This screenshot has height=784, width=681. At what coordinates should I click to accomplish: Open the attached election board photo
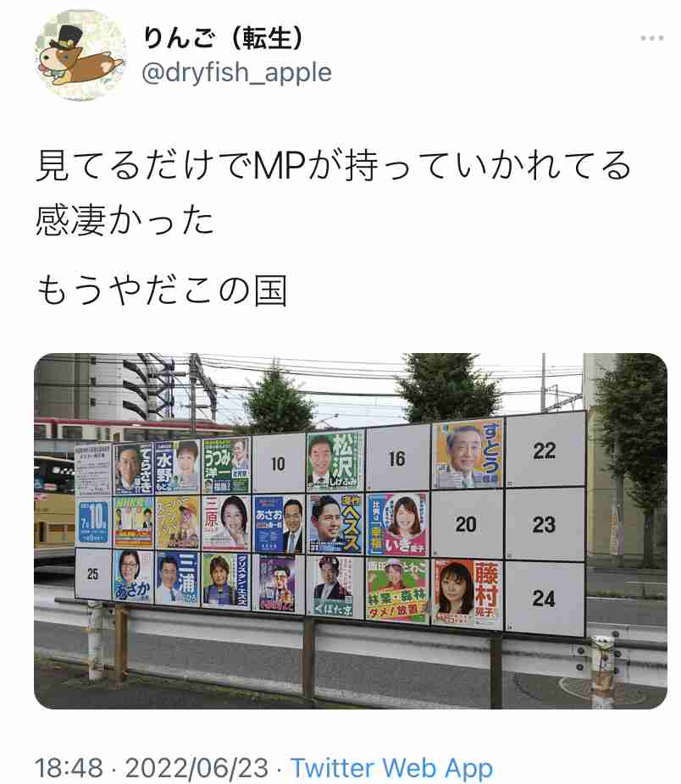351,531
